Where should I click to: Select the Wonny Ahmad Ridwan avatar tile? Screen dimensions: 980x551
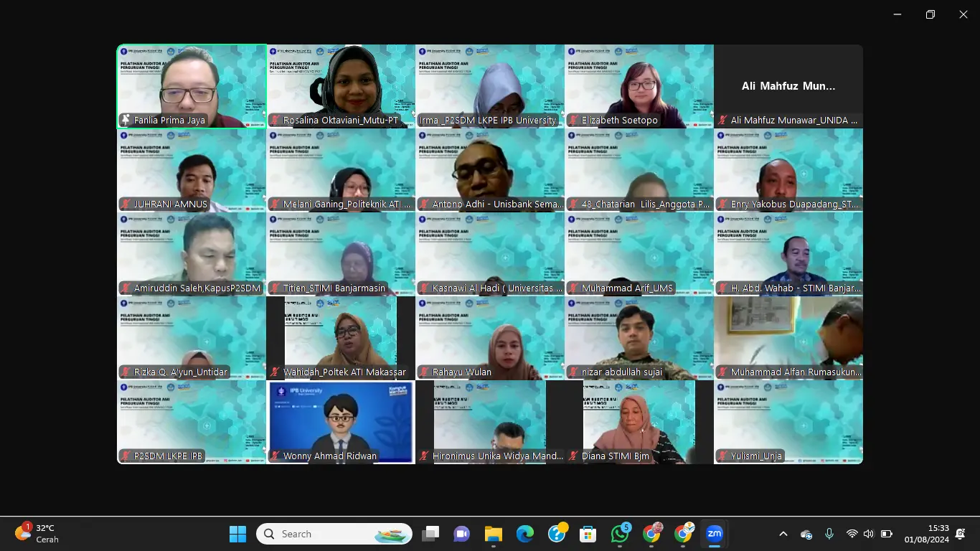(341, 422)
